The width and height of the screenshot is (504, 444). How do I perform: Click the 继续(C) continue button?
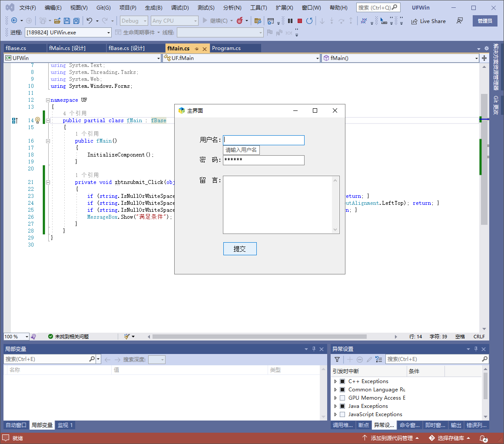pyautogui.click(x=216, y=21)
